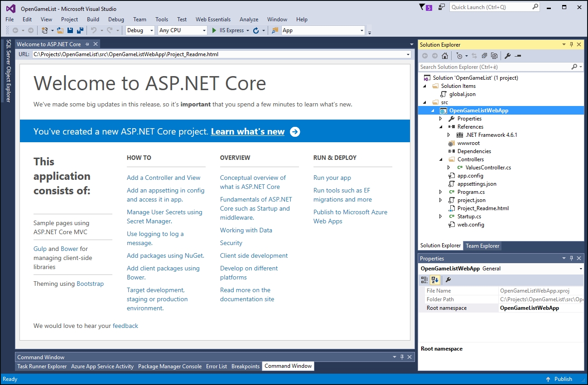
Task: Click the feedback link at page bottom
Action: [125, 326]
